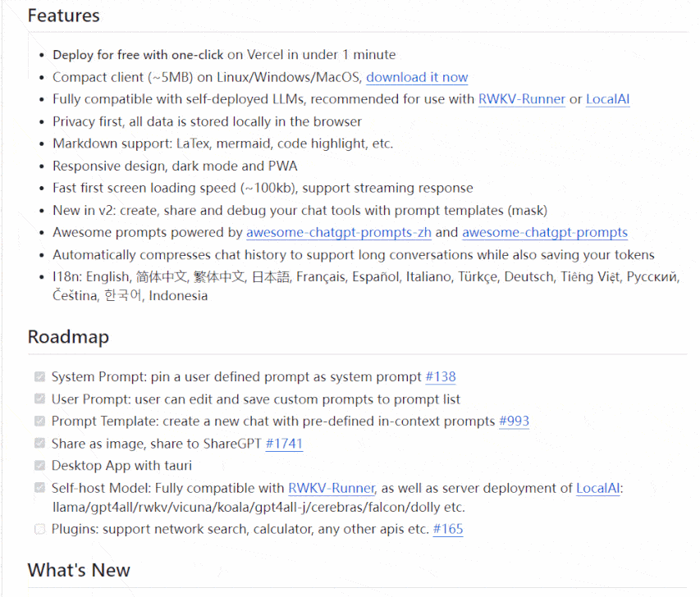Open the awesome-chatgpt-prompts link
The width and height of the screenshot is (700, 597).
(x=545, y=232)
